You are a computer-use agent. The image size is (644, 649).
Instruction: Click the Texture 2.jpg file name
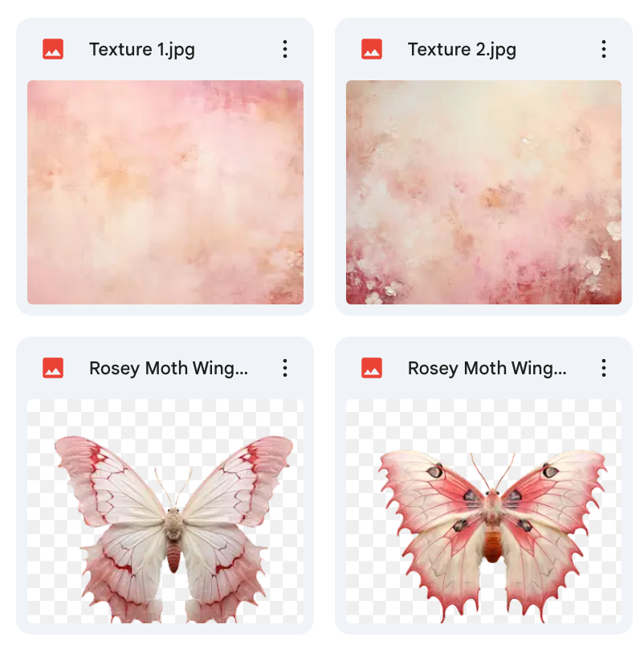(462, 50)
